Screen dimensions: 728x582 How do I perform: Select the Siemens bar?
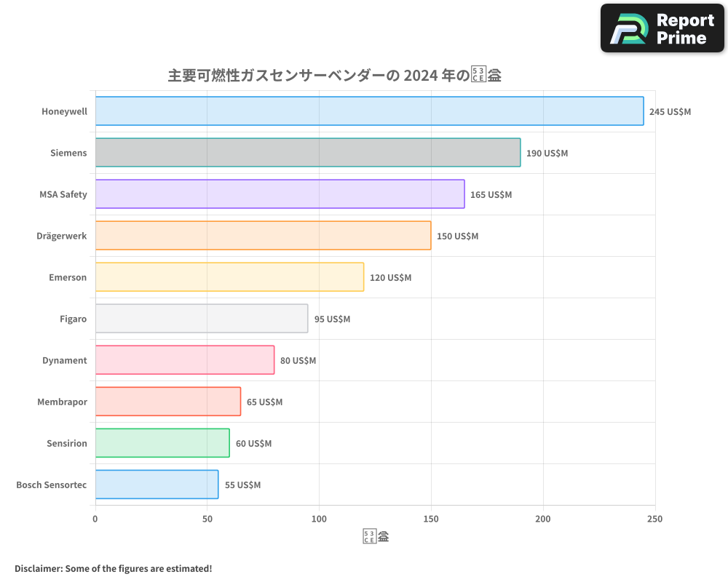pos(306,153)
